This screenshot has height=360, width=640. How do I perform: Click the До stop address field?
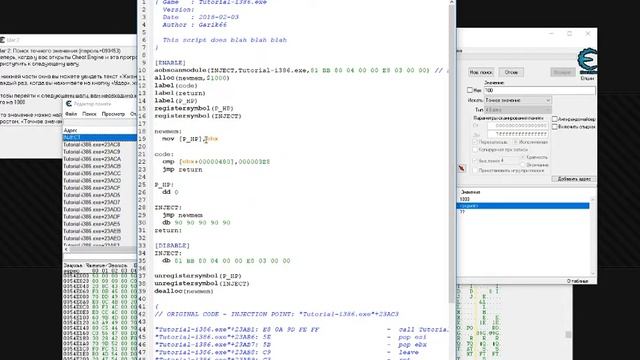pyautogui.click(x=517, y=133)
